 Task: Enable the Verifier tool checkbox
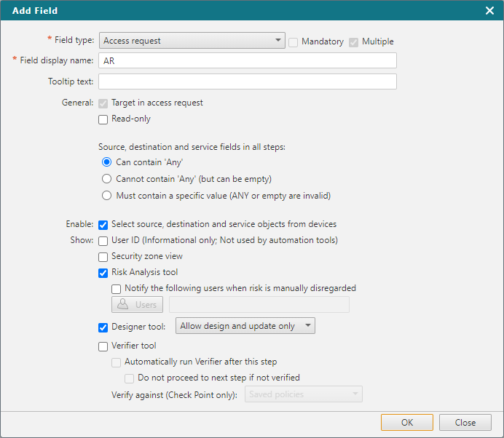point(103,346)
